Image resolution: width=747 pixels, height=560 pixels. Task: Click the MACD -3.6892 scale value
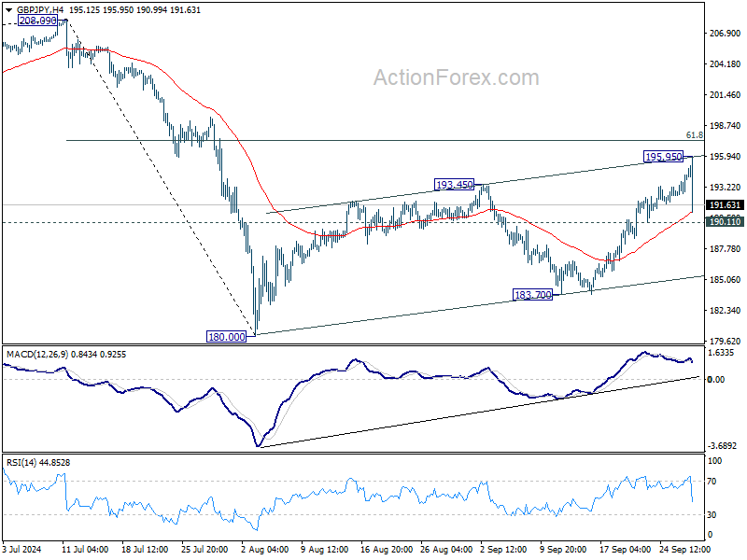tap(722, 446)
